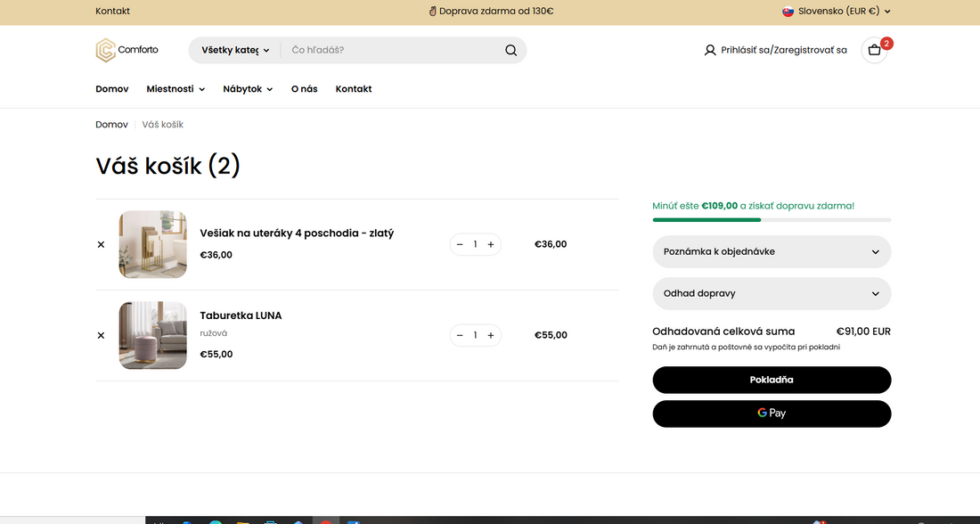
Task: Open the Slovensko (EUR €) country selector
Action: pos(836,12)
